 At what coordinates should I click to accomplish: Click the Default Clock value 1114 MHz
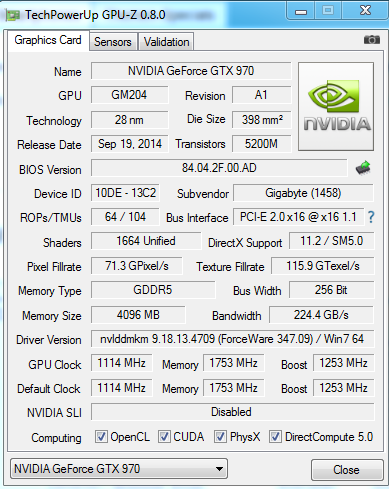121,388
